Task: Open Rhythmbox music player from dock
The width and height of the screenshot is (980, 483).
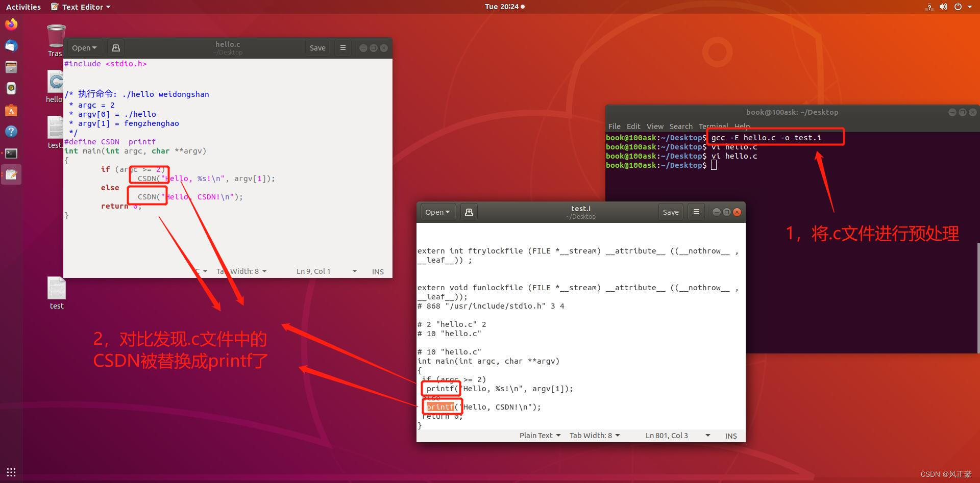Action: [x=11, y=89]
